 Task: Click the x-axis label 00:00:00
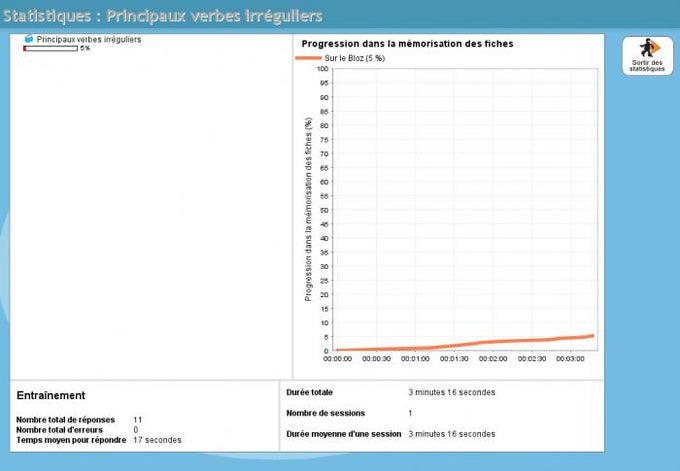pyautogui.click(x=337, y=359)
